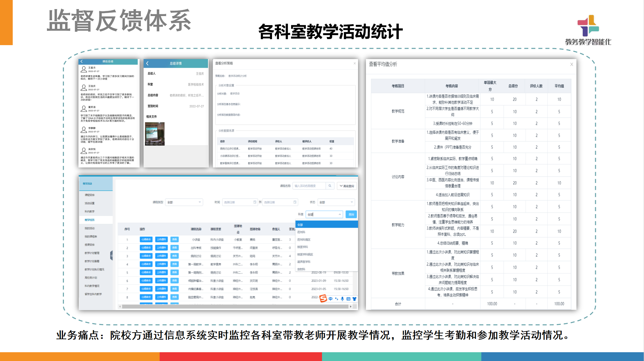This screenshot has height=361, width=644.
Task: Click the sidebar collapse handle arrow
Action: click(x=111, y=255)
